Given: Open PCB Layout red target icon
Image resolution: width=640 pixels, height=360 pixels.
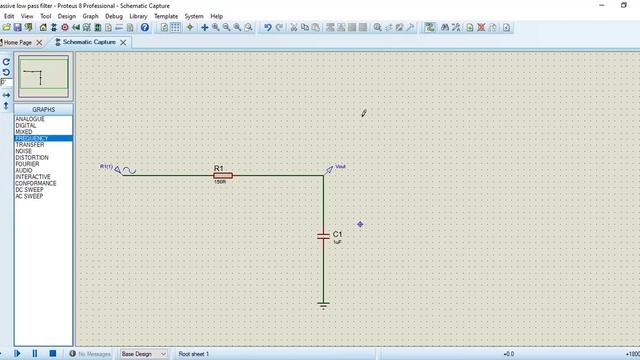Looking at the screenshot, I should point(64,27).
